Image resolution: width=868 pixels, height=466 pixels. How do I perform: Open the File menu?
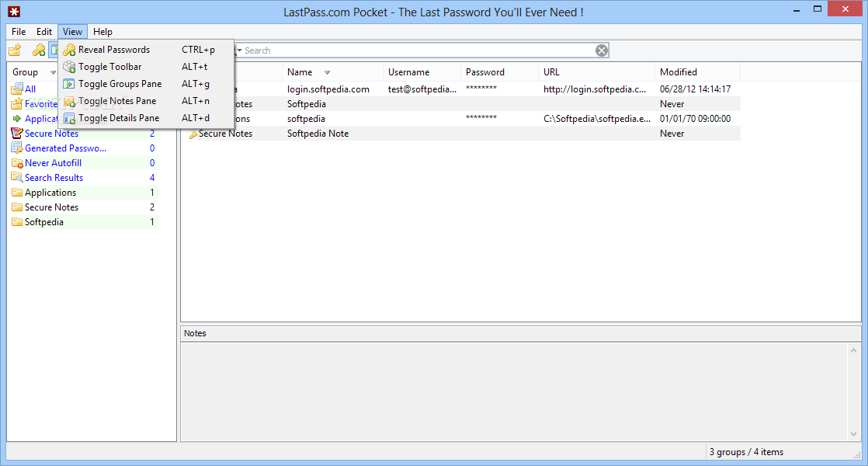(19, 32)
